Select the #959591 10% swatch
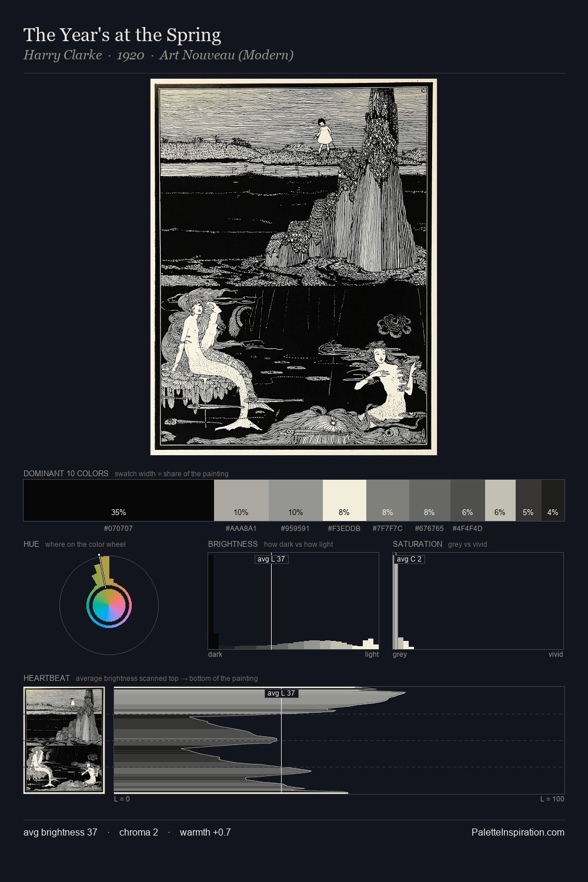The width and height of the screenshot is (588, 882). click(296, 500)
